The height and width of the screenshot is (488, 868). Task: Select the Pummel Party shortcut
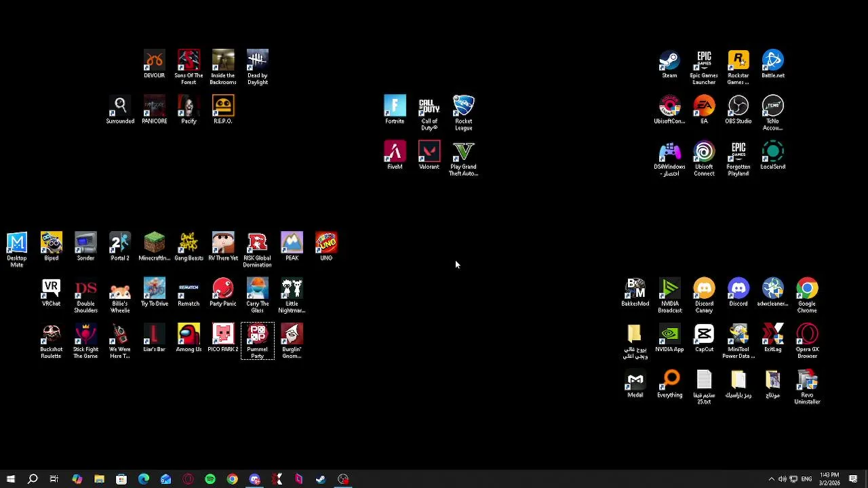258,341
